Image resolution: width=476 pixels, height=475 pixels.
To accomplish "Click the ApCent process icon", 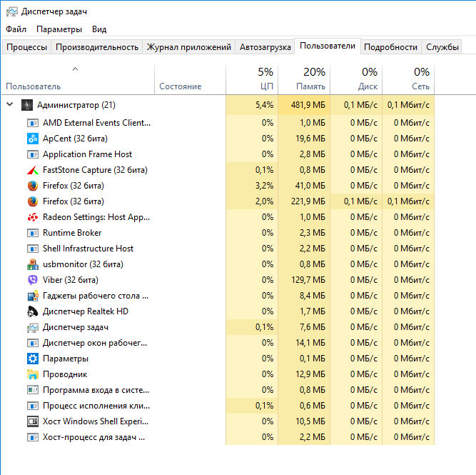I will [33, 139].
